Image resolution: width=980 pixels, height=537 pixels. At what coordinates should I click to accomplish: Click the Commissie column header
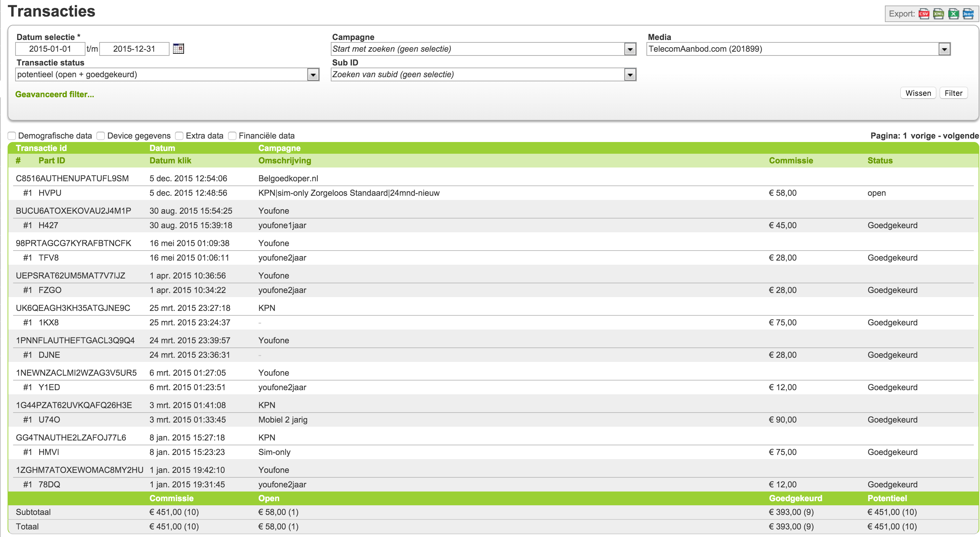click(790, 161)
